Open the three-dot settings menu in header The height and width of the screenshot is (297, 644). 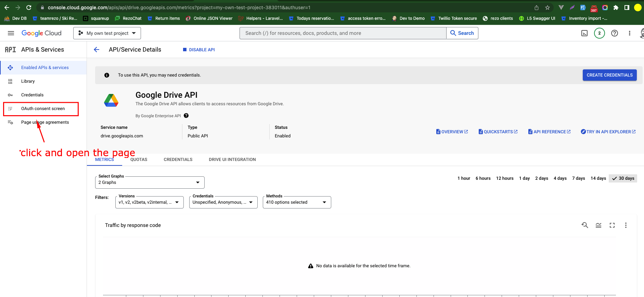[x=630, y=33]
